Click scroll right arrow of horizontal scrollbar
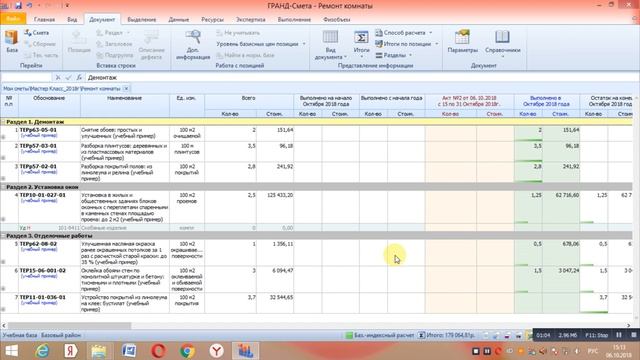 coord(629,325)
